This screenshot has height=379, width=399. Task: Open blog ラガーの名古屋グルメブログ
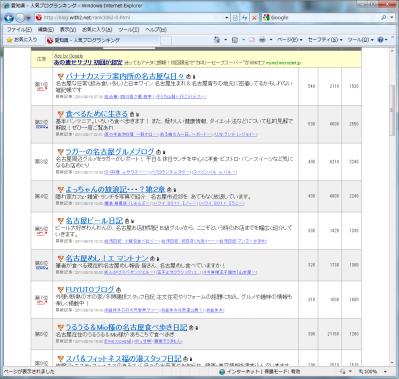coord(110,151)
